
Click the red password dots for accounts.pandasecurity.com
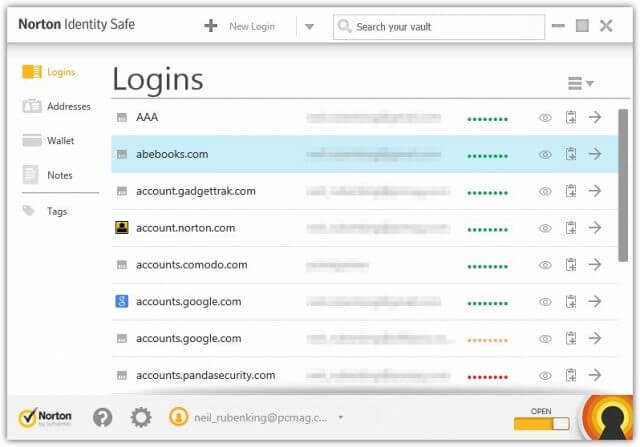click(487, 377)
